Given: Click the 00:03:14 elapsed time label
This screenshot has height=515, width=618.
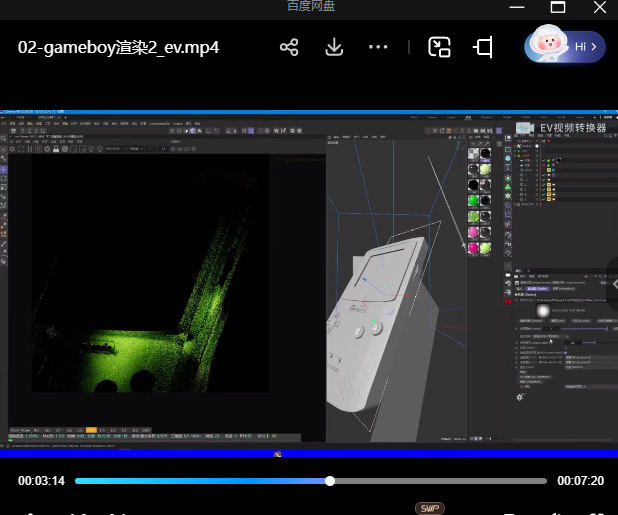Looking at the screenshot, I should coord(41,481).
